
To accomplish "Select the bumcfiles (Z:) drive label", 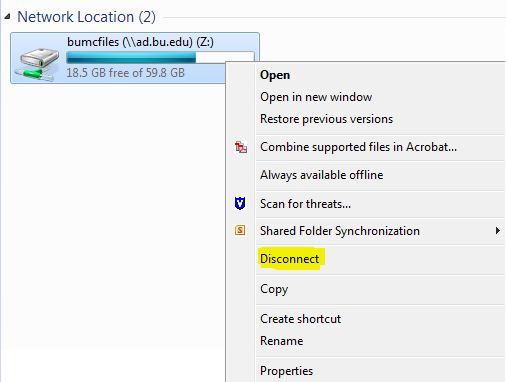I will click(140, 42).
